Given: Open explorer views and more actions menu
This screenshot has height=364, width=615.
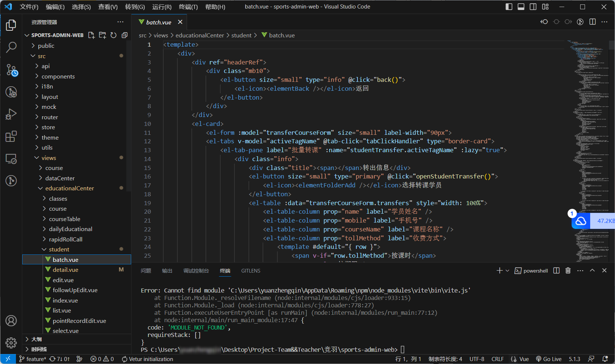Looking at the screenshot, I should click(x=120, y=22).
